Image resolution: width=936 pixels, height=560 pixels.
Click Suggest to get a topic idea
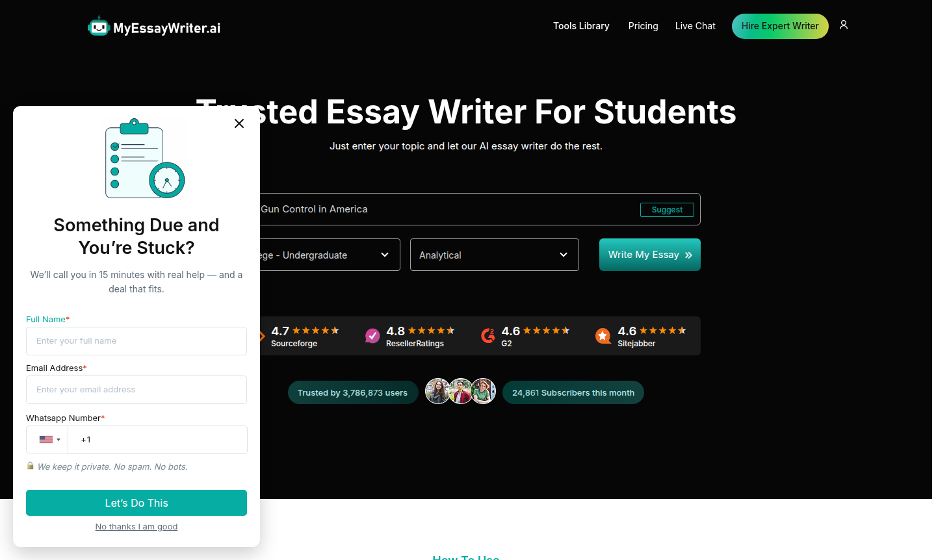pos(667,209)
